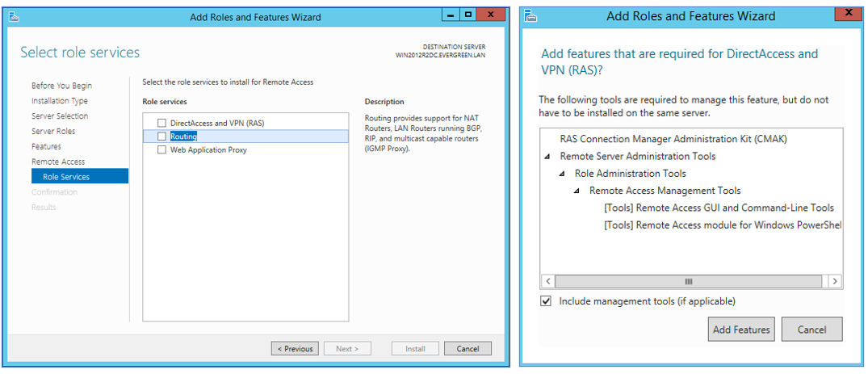
Task: Maximize the Select role services wizard window
Action: pos(467,15)
